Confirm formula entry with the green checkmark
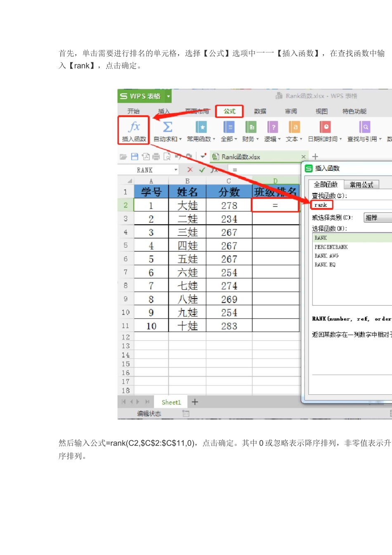 pos(202,170)
